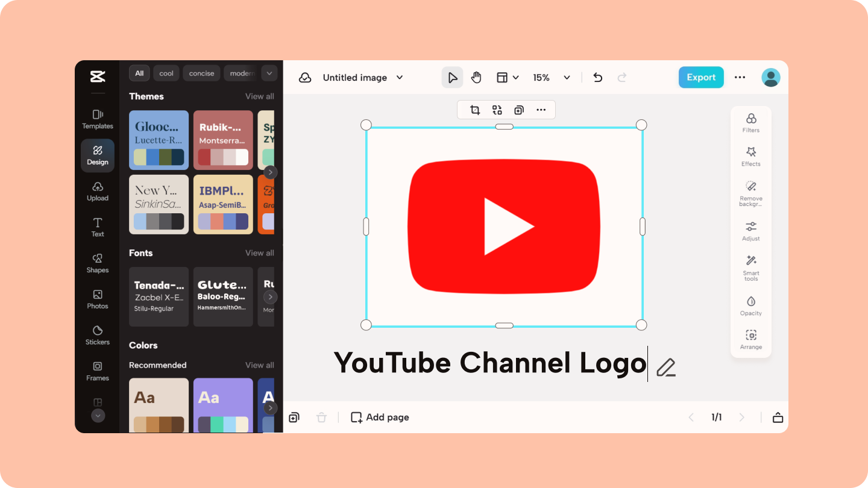Open the Stickers panel
Screen dimensions: 868x488
pyautogui.click(x=97, y=335)
